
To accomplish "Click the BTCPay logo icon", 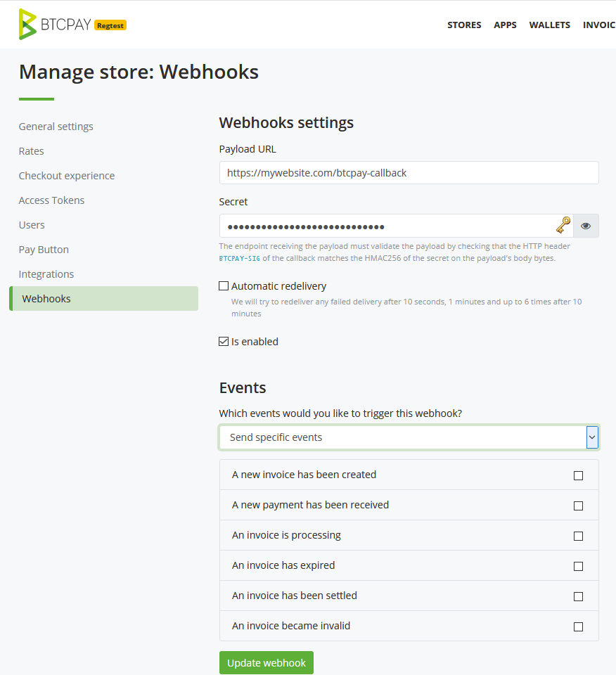I will tap(27, 25).
